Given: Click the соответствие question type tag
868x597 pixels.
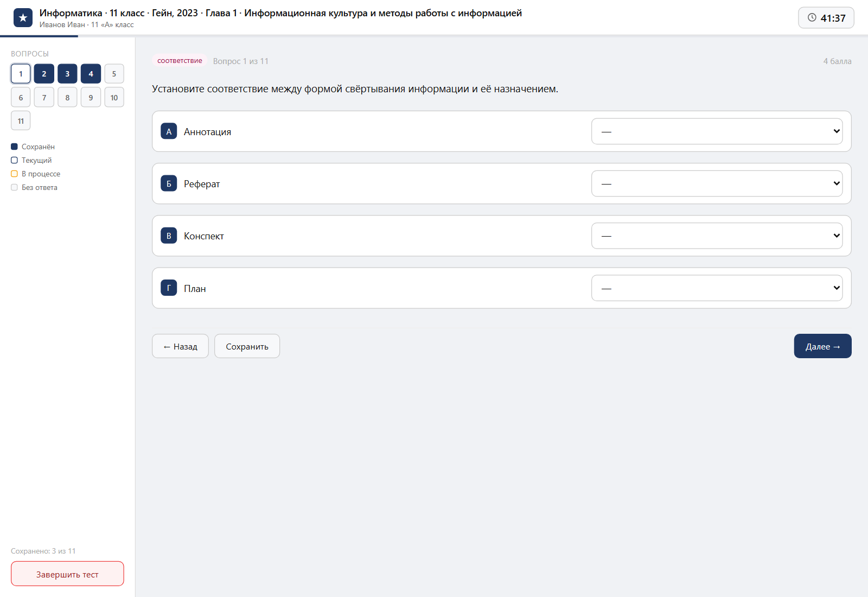Looking at the screenshot, I should [180, 61].
